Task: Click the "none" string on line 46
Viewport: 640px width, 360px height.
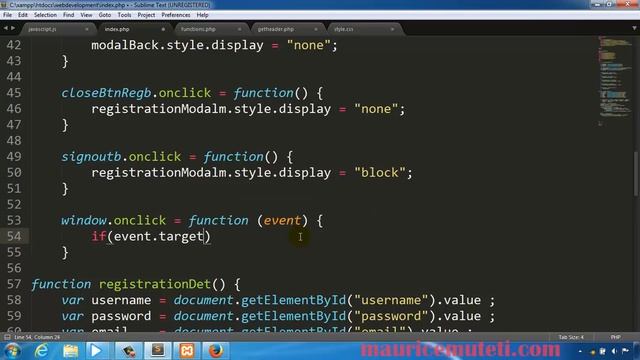Action: (376, 109)
